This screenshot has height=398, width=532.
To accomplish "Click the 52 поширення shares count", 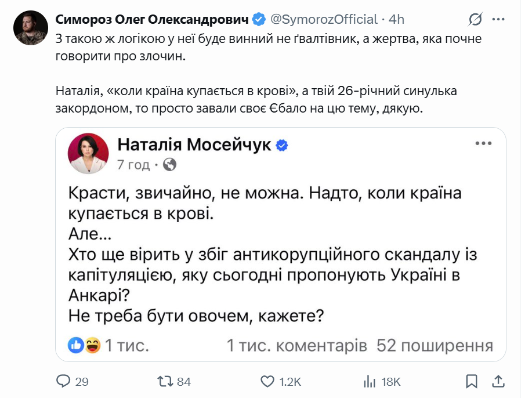I will tap(435, 346).
